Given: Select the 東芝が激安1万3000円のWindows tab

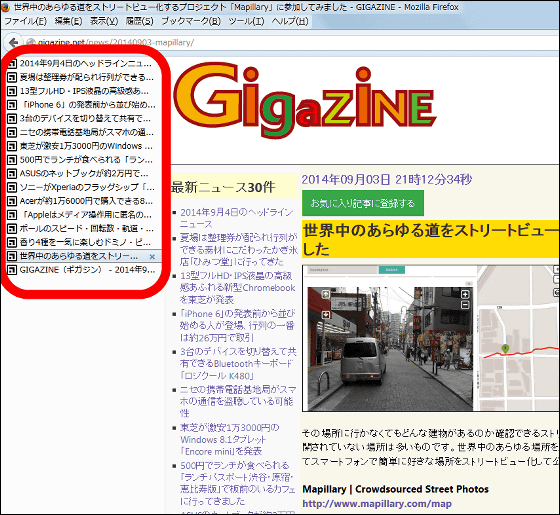Looking at the screenshot, I should click(x=84, y=146).
